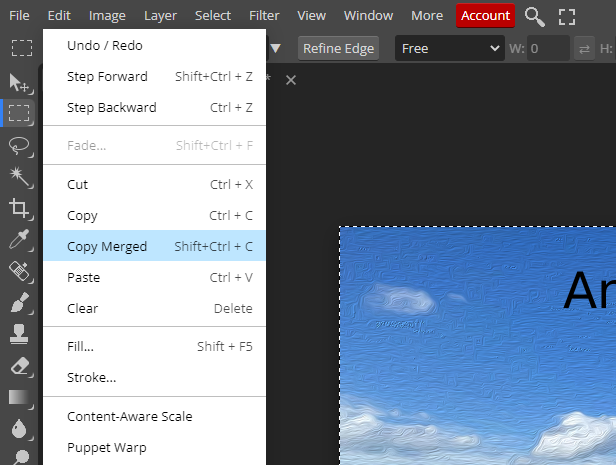This screenshot has width=616, height=465.
Task: Open the Filter menu
Action: pyautogui.click(x=264, y=16)
